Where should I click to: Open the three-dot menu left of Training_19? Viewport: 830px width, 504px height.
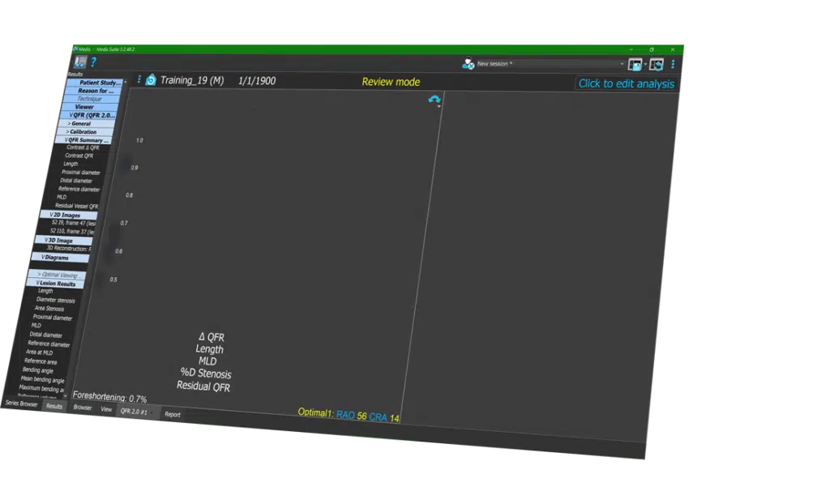(139, 79)
